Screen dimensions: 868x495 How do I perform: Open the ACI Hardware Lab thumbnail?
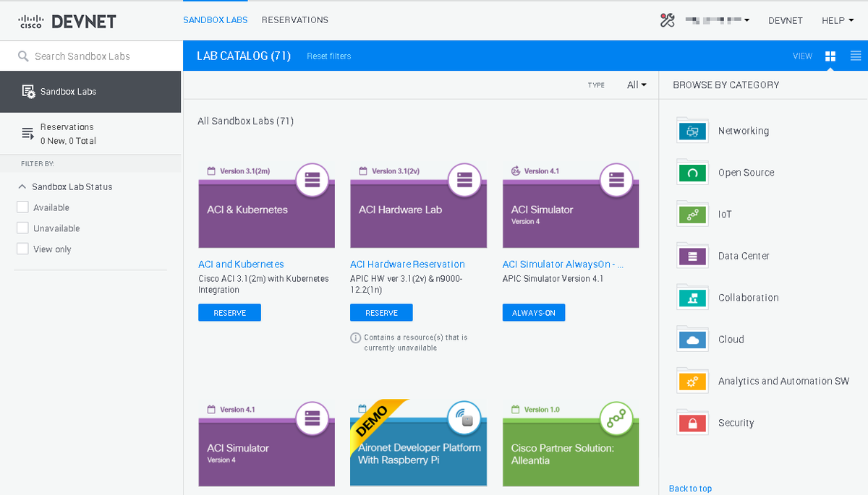tap(419, 214)
